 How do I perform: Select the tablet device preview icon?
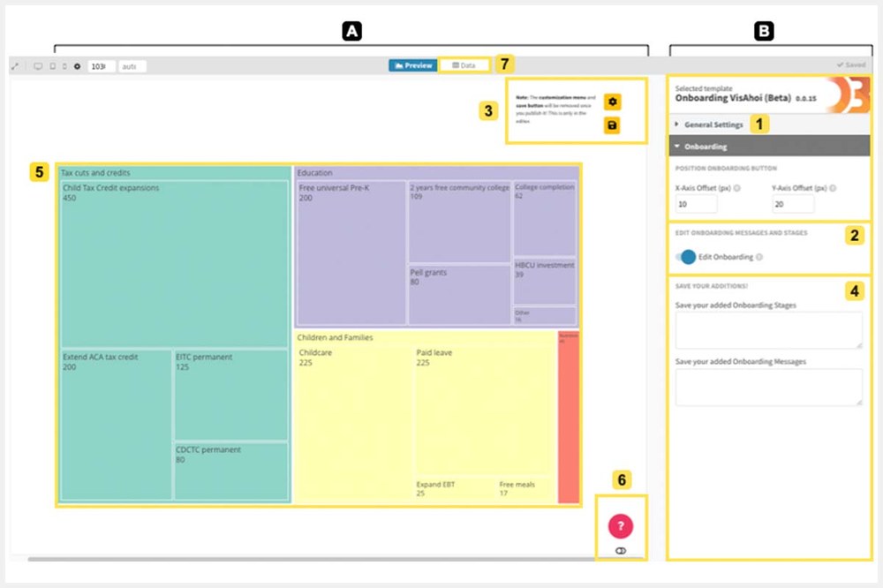(52, 66)
